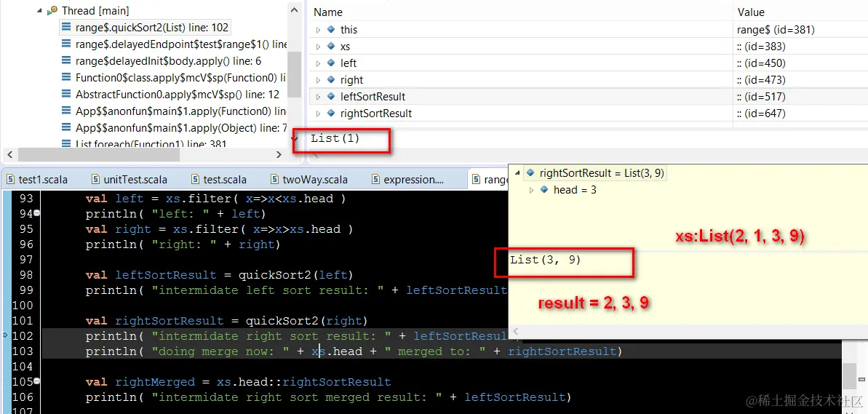Expand the 'left' variable
Screen dimensions: 868x414
pos(318,63)
